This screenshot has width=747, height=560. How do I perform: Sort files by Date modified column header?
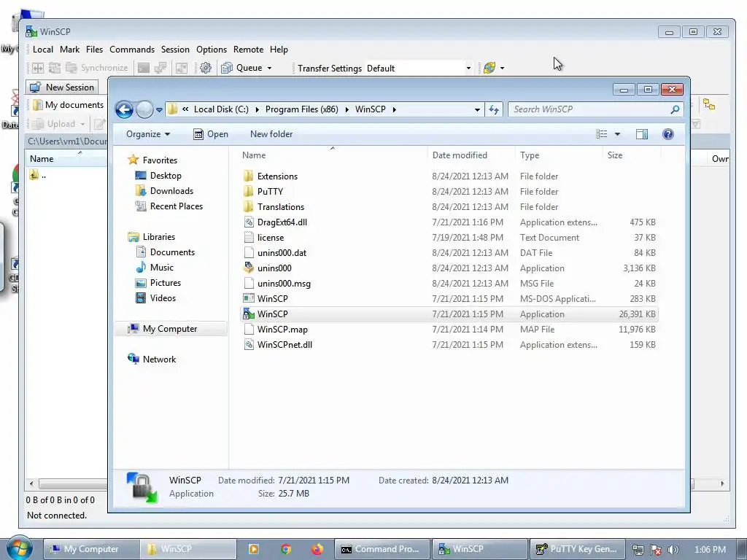pos(471,155)
